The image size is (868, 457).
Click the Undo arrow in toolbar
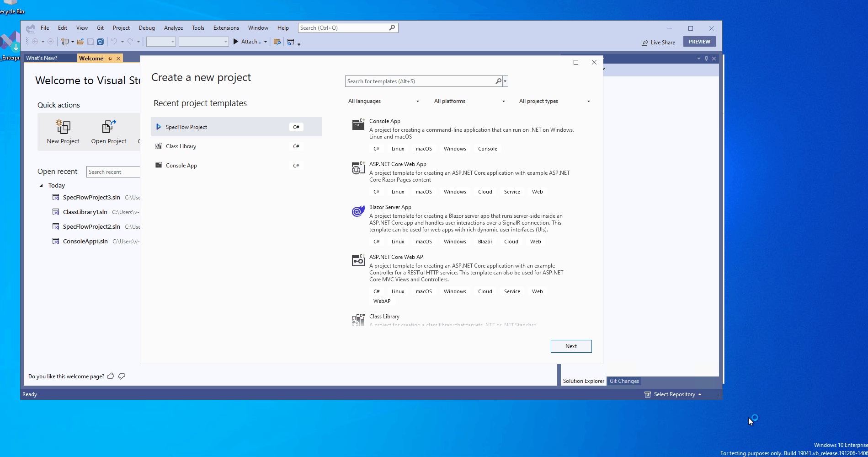click(x=114, y=42)
